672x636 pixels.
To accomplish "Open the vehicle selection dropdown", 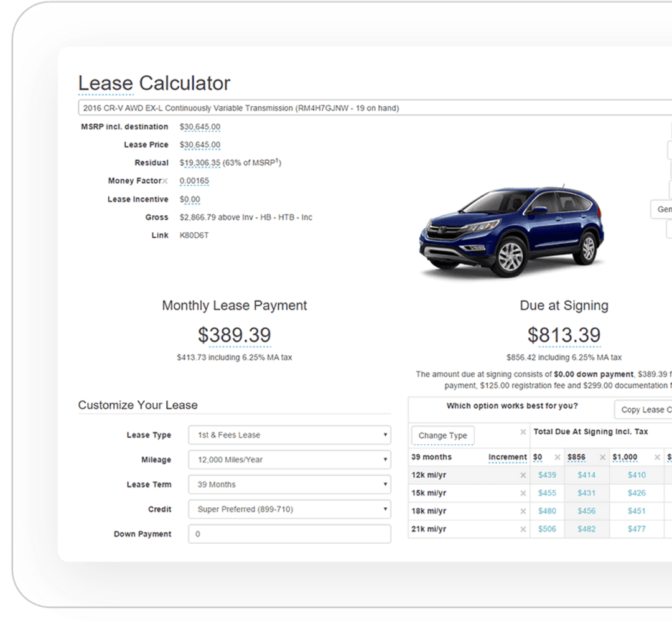I will (x=375, y=108).
